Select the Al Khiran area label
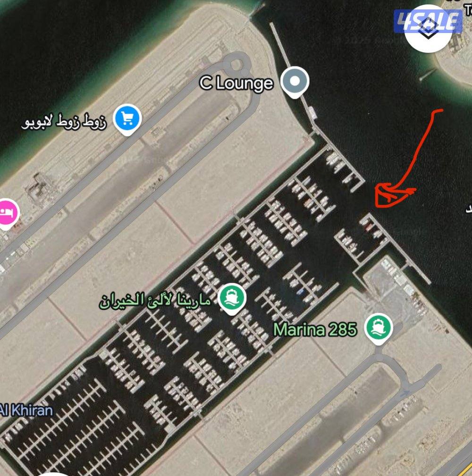The image size is (472, 476). pos(26,410)
